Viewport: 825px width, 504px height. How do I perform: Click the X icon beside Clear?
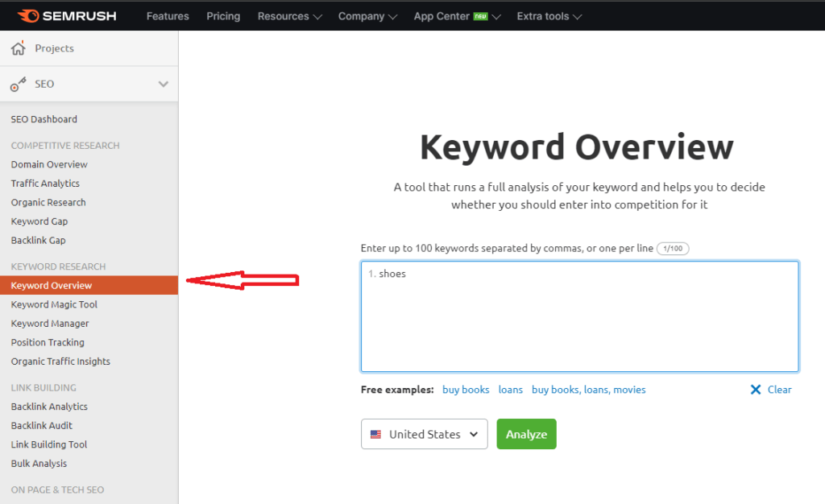[756, 390]
